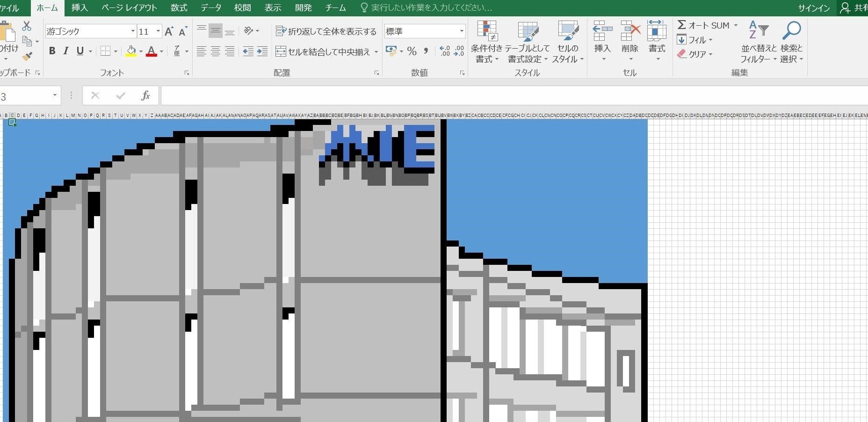Decrease font size
The height and width of the screenshot is (422, 868).
183,31
